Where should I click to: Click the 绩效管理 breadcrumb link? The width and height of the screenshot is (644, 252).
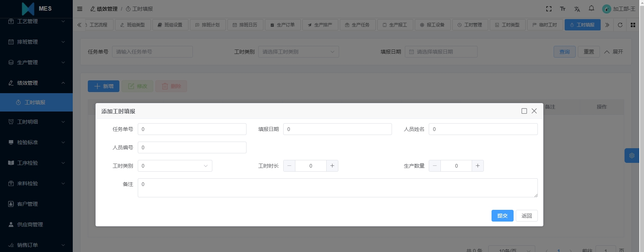click(x=104, y=9)
